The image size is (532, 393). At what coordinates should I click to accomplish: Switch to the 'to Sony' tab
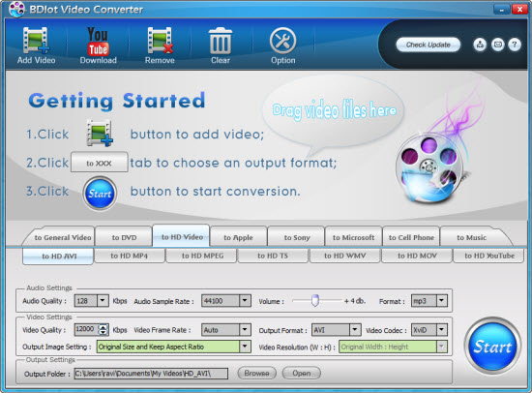tap(296, 237)
